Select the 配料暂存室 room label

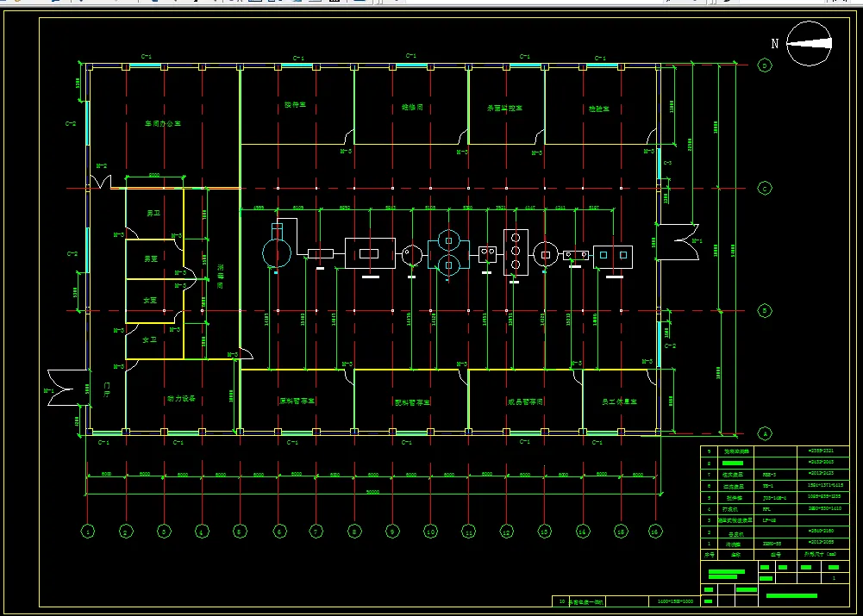tap(413, 402)
